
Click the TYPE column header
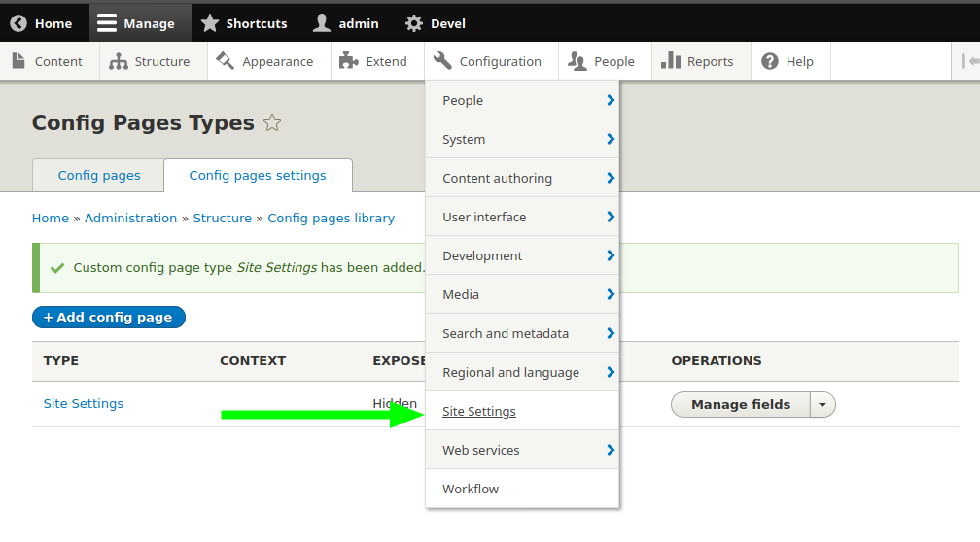[61, 361]
